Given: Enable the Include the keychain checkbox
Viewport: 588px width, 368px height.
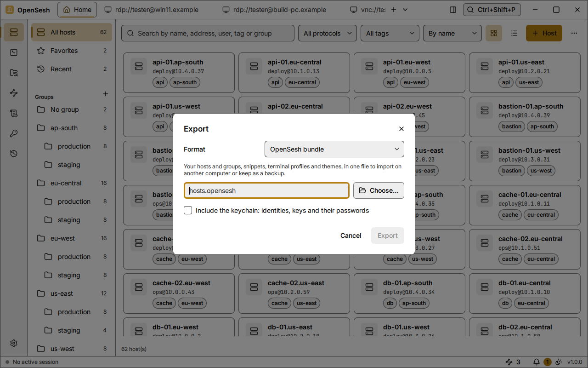Looking at the screenshot, I should tap(188, 210).
